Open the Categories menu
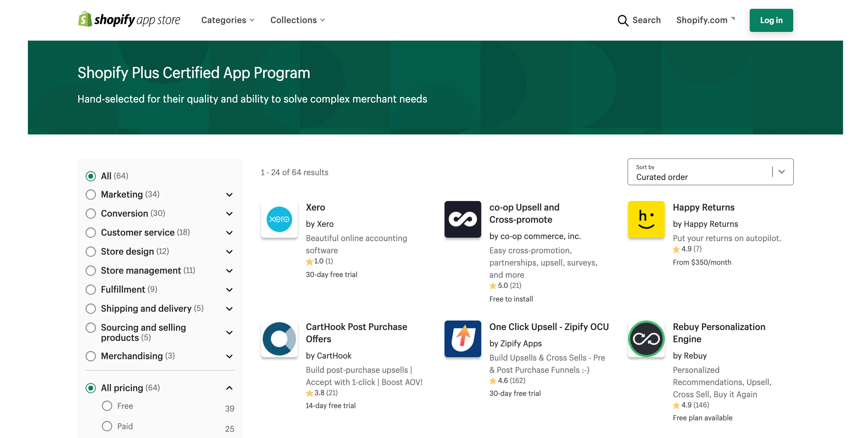Viewport: 868px width, 438px height. coord(227,20)
